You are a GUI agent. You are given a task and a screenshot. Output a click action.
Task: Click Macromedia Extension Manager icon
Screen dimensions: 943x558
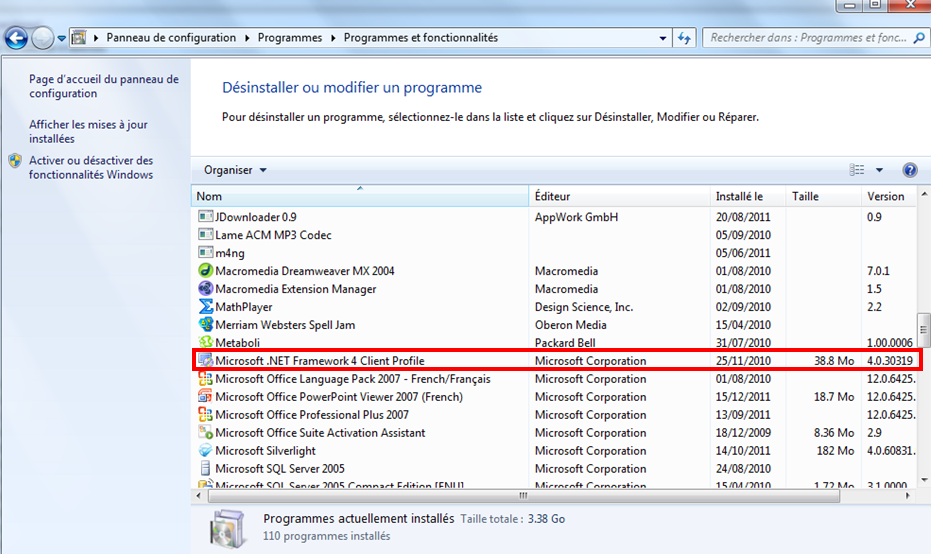206,289
